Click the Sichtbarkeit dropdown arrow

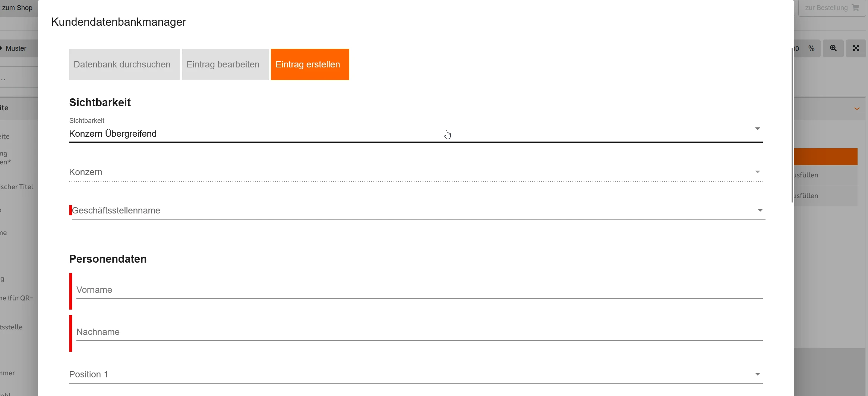(x=757, y=129)
